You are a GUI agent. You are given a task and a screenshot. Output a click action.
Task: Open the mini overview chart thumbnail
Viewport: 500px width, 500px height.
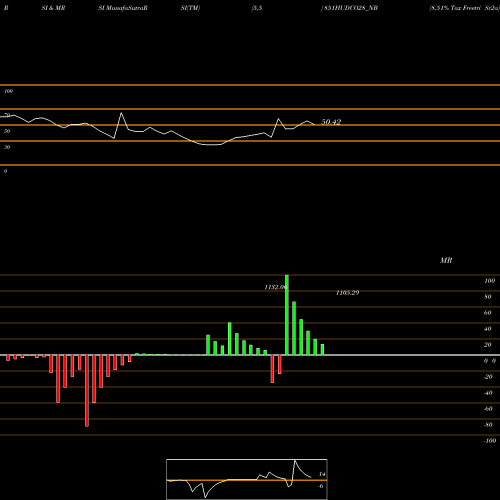pyautogui.click(x=247, y=479)
